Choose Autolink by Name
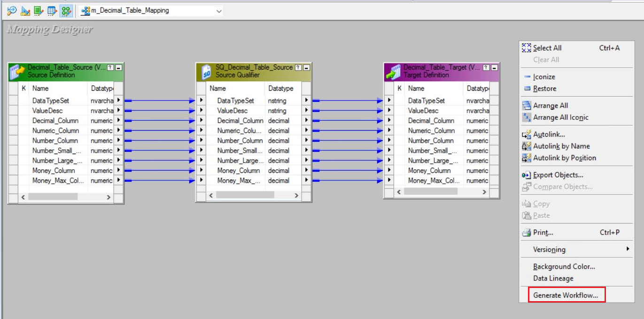 (x=561, y=146)
